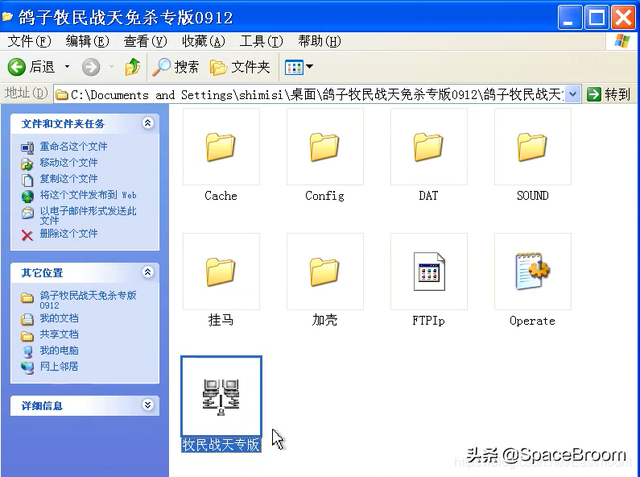This screenshot has width=640, height=477.
Task: Click the green Back arrow icon
Action: [17, 67]
